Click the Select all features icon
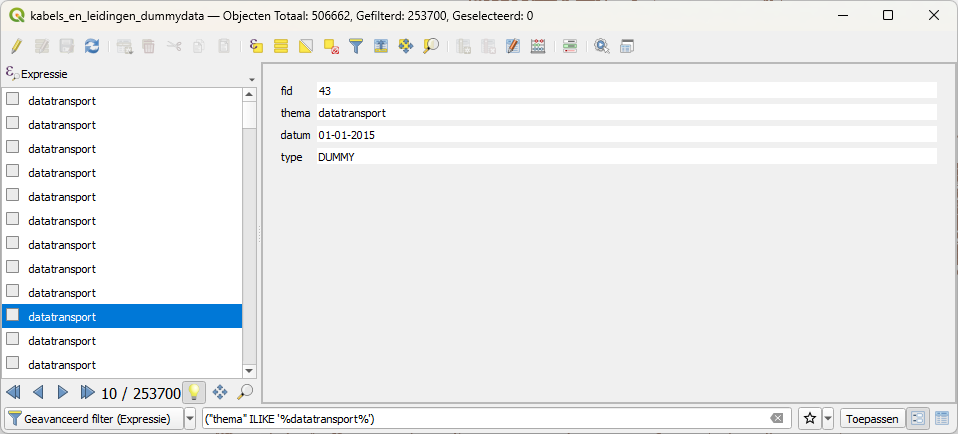 281,46
